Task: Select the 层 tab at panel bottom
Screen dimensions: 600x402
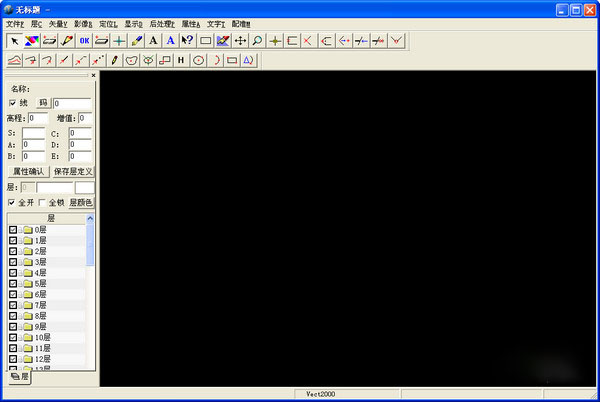Action: [20, 377]
